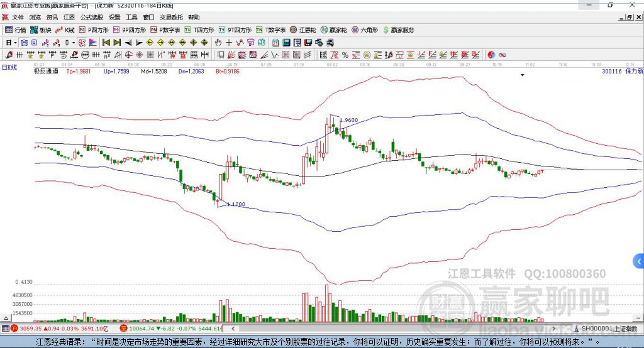644x348 pixels.
Task: Open the 公式选股 menu
Action: click(92, 17)
